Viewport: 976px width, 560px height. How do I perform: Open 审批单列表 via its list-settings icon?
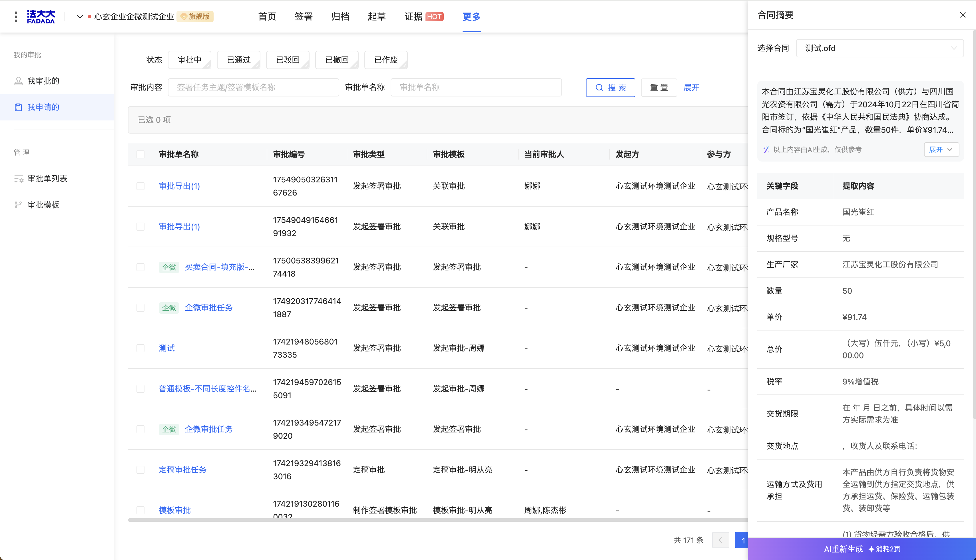(19, 178)
